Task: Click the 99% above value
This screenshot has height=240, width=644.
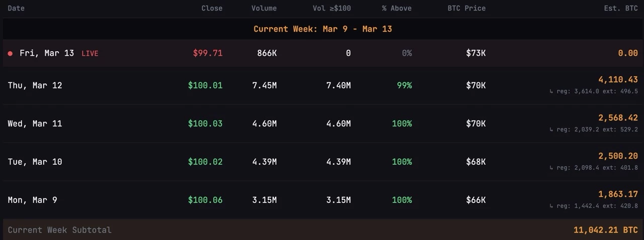Action: click(404, 85)
